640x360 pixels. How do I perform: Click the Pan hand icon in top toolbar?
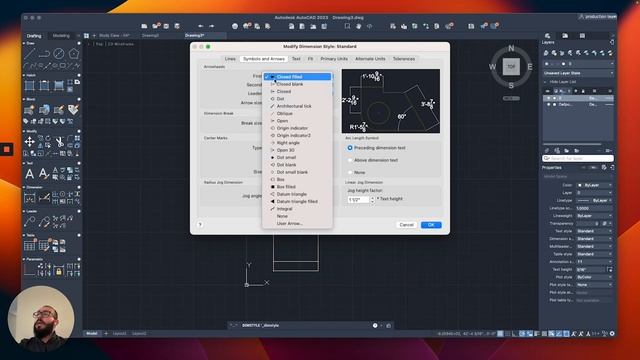pos(358,26)
